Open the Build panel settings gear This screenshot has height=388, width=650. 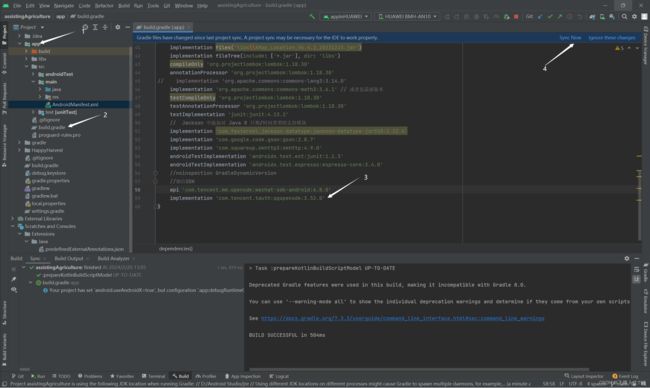(626, 258)
